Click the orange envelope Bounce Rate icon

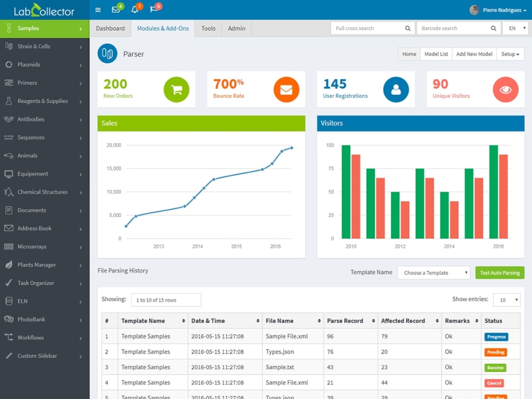[x=286, y=89]
